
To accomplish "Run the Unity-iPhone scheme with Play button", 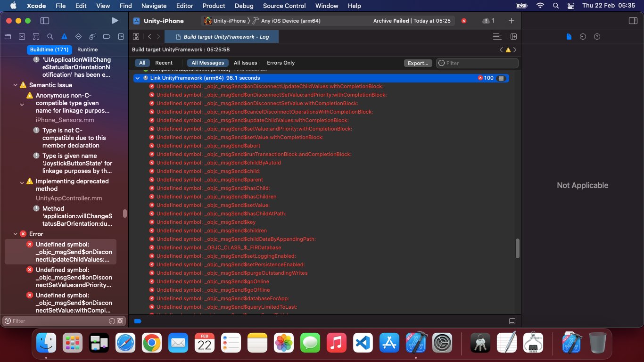I will pyautogui.click(x=115, y=21).
